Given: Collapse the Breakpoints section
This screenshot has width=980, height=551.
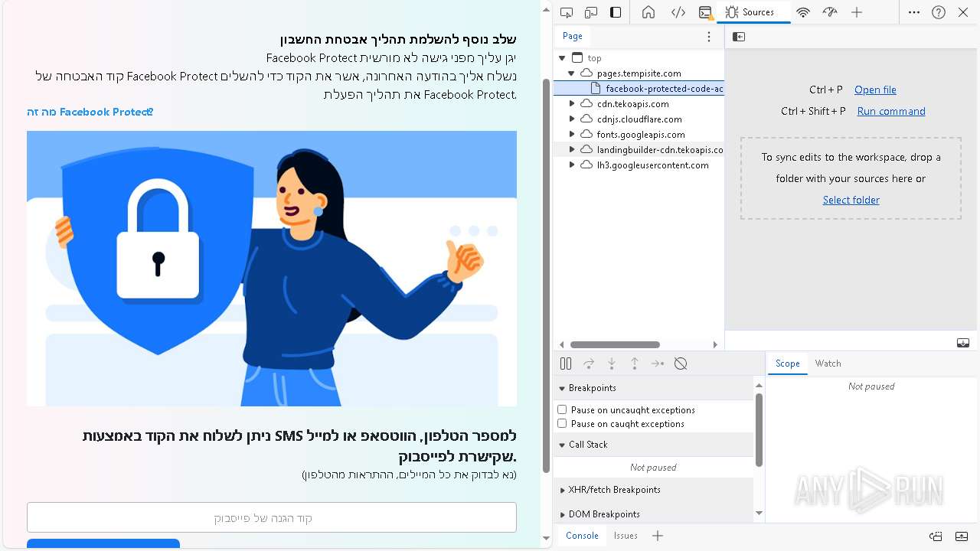Looking at the screenshot, I should point(653,388).
